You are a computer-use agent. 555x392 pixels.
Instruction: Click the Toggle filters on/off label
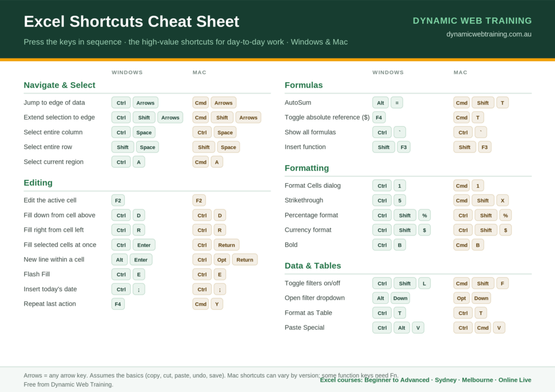(312, 283)
